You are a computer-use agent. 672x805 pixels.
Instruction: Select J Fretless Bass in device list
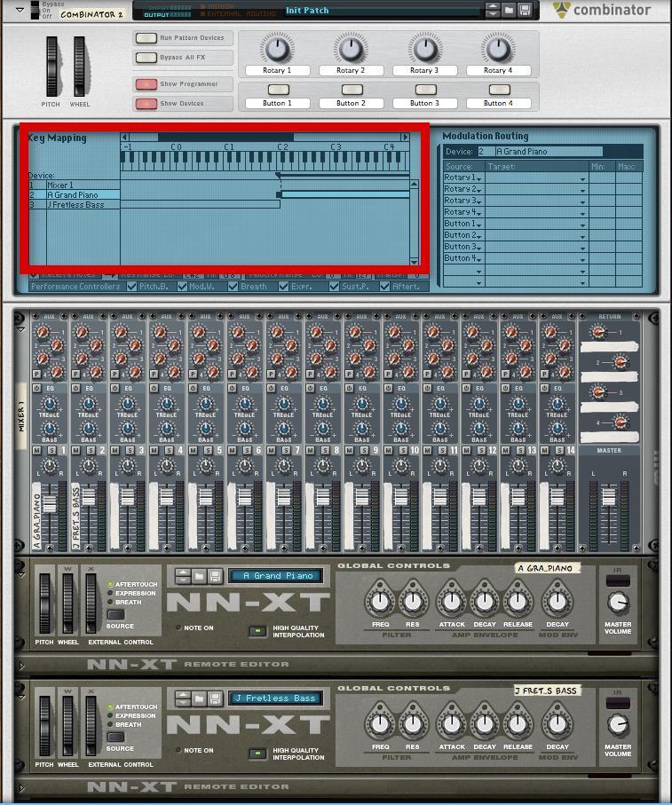(x=74, y=204)
